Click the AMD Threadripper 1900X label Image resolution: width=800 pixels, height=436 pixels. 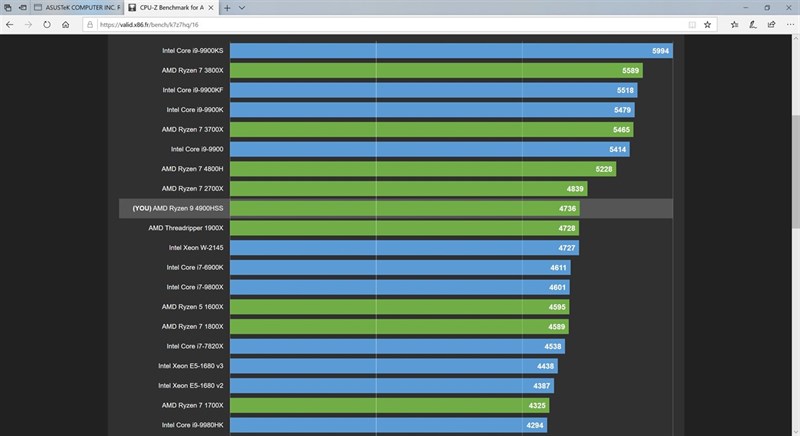(x=186, y=228)
